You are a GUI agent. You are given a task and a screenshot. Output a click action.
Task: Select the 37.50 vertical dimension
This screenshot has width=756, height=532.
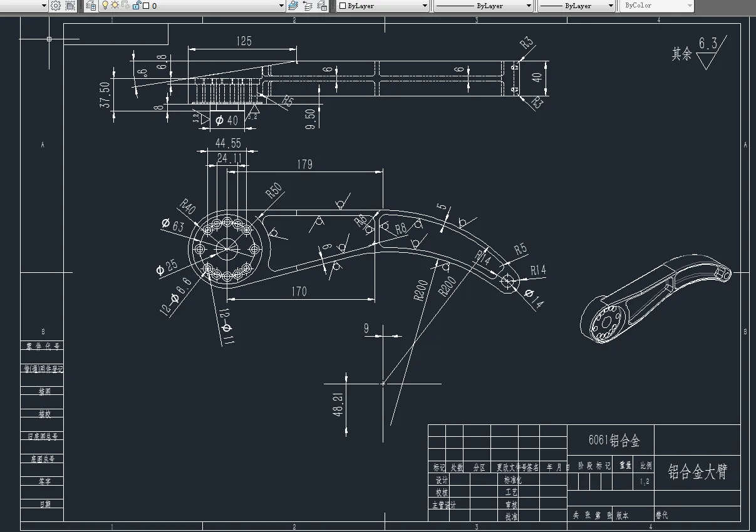pos(105,95)
